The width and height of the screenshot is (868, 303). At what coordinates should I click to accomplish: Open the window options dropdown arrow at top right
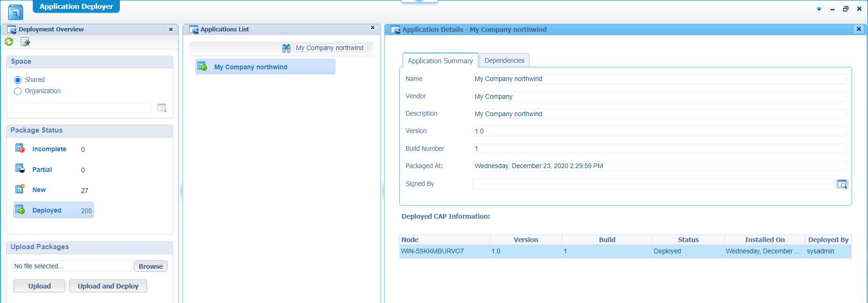819,9
